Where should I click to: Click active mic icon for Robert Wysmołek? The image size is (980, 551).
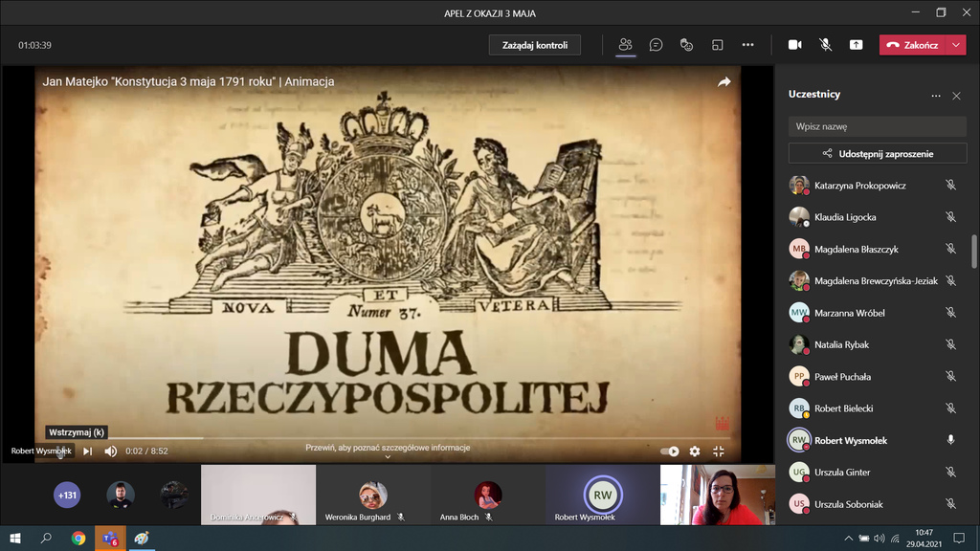(x=950, y=440)
